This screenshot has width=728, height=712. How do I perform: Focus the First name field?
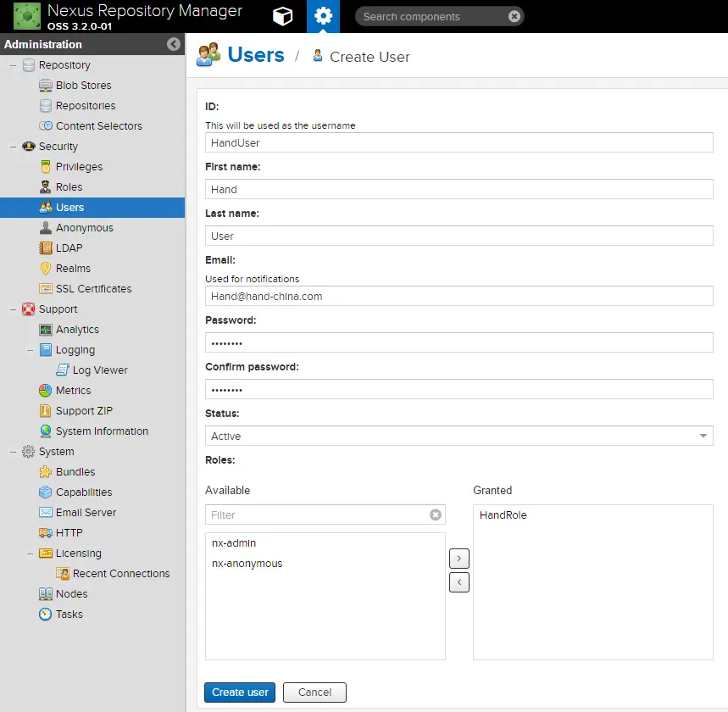(x=459, y=189)
